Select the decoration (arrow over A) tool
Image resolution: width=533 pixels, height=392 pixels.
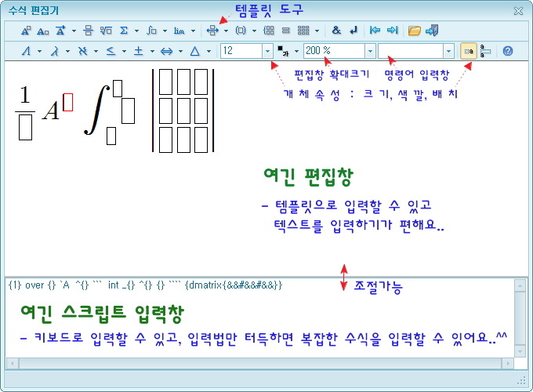click(60, 31)
